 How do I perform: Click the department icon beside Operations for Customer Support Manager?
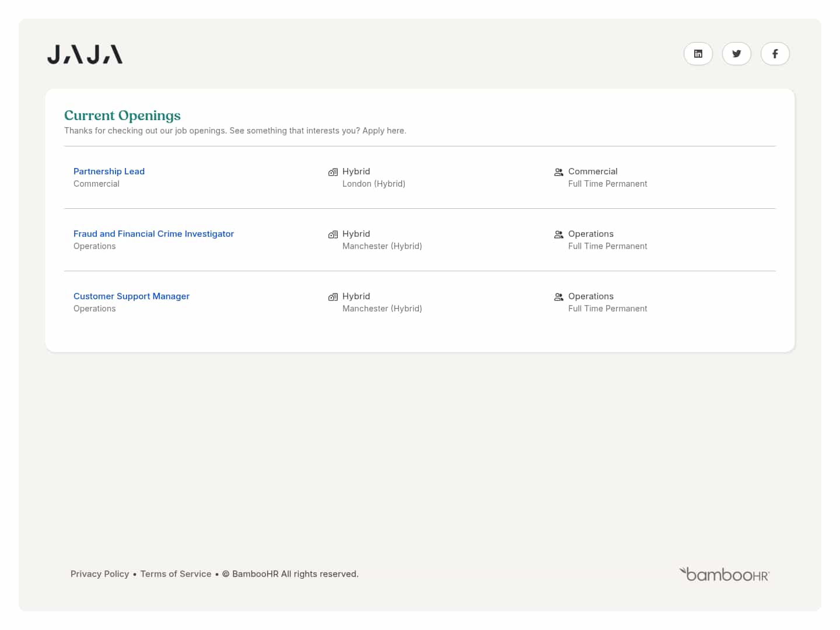[558, 297]
